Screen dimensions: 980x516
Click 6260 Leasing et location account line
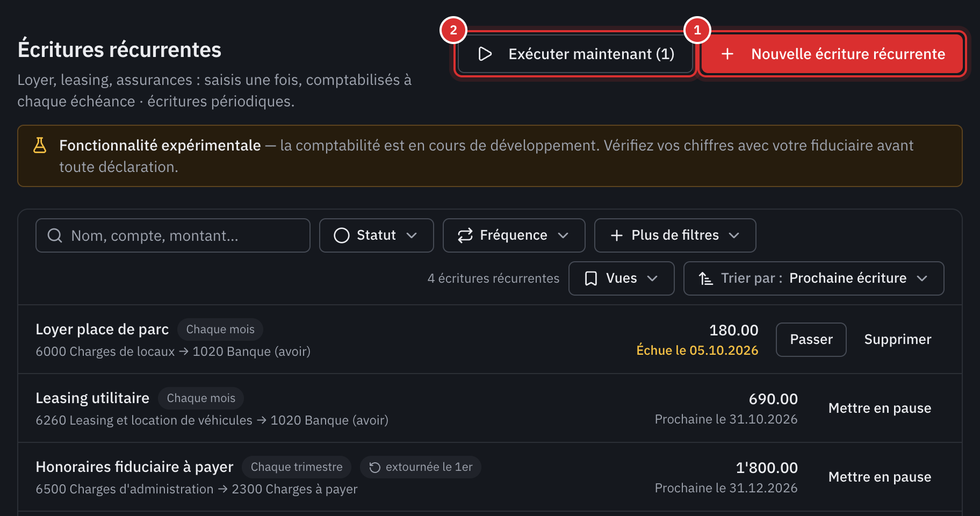tap(212, 420)
